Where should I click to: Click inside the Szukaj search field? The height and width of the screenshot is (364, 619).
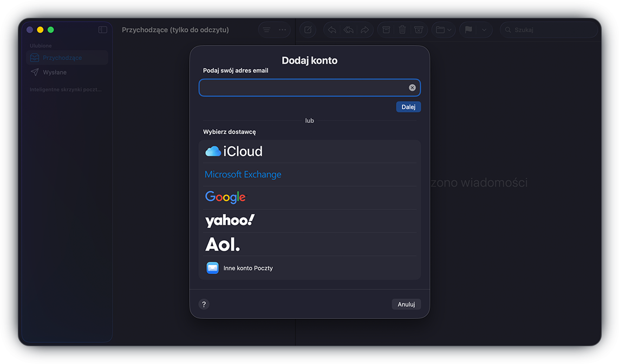coord(549,30)
